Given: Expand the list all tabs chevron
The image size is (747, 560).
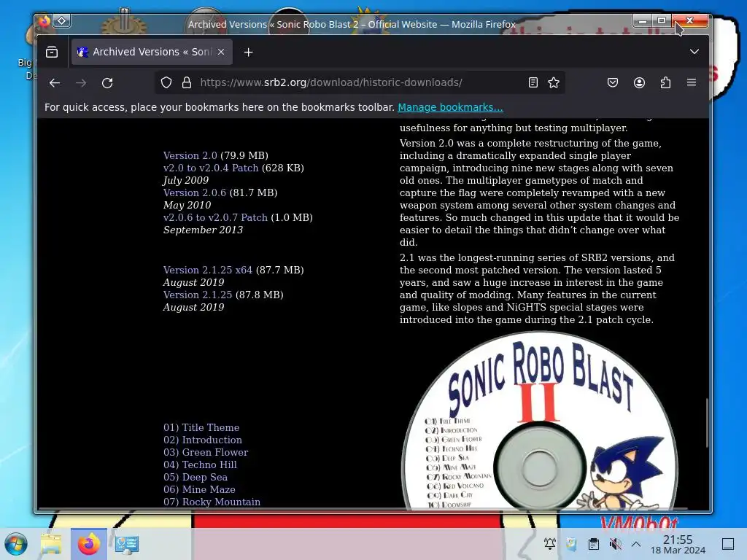Looking at the screenshot, I should click(x=694, y=52).
